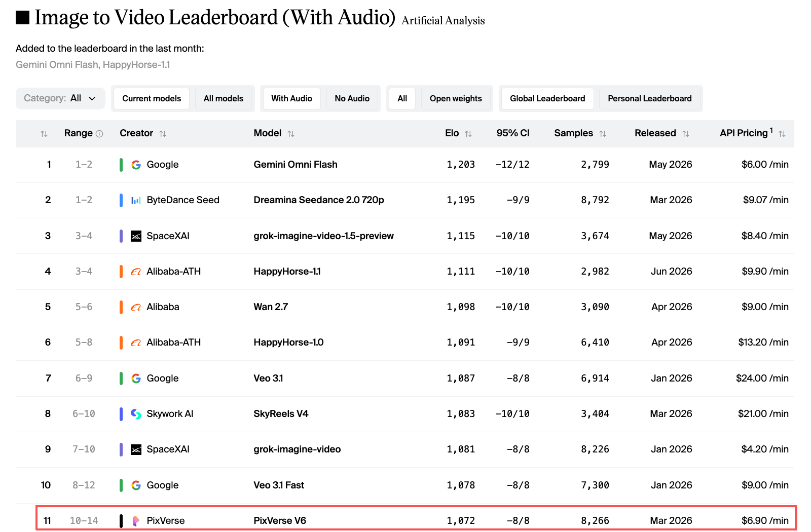Click the Alibaba-ATH logo in HappyHorse-1.1 row

136,272
